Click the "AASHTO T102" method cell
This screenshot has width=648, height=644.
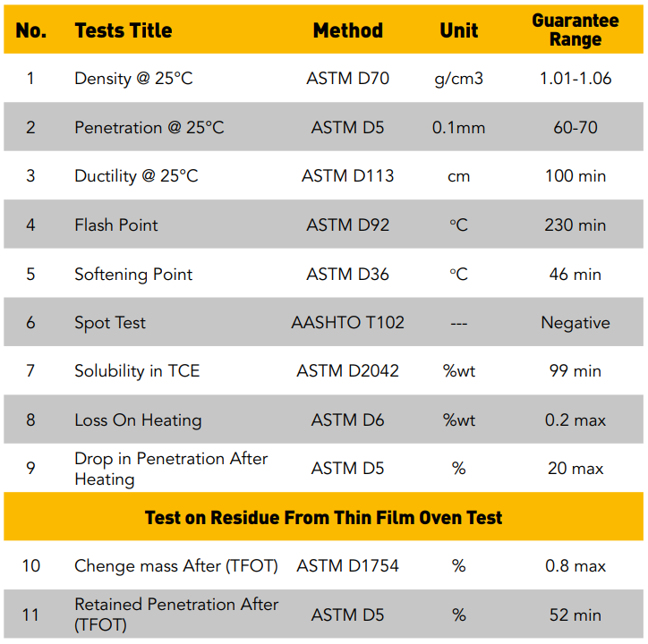click(347, 322)
